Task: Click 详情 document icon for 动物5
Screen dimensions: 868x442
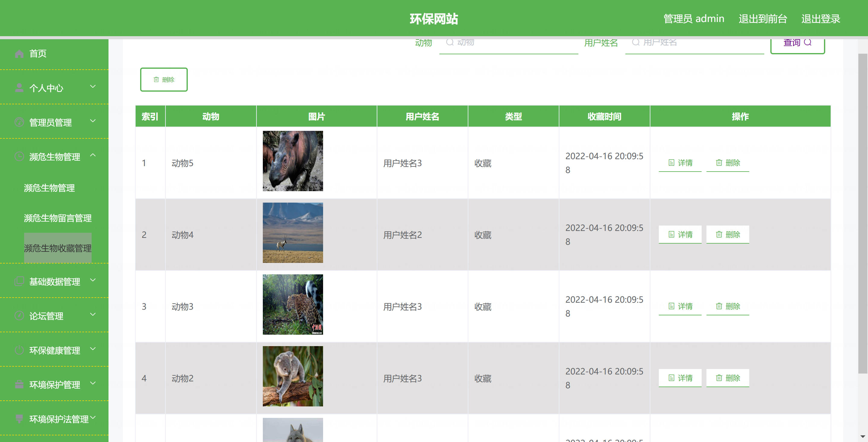Action: pyautogui.click(x=671, y=163)
